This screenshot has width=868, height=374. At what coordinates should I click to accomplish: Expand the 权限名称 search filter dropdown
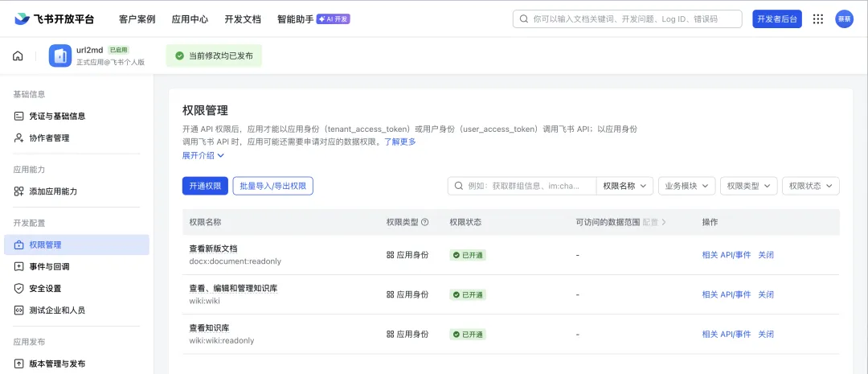[624, 186]
